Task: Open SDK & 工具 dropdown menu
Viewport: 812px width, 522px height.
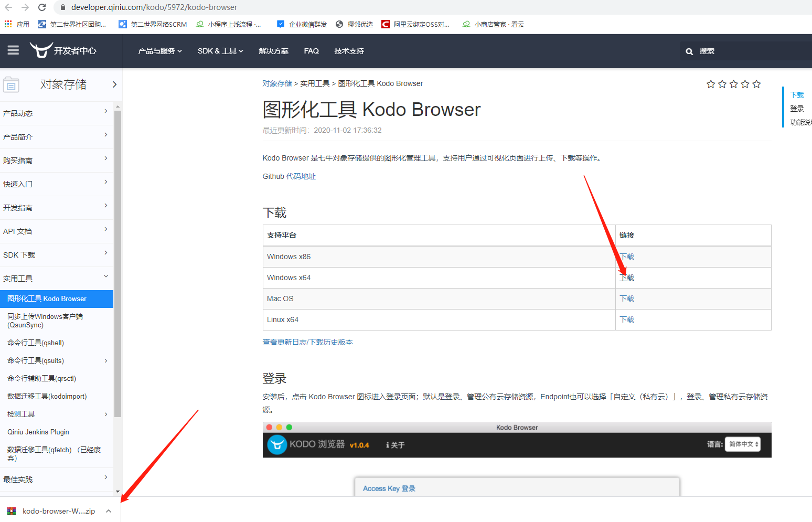Action: 220,51
